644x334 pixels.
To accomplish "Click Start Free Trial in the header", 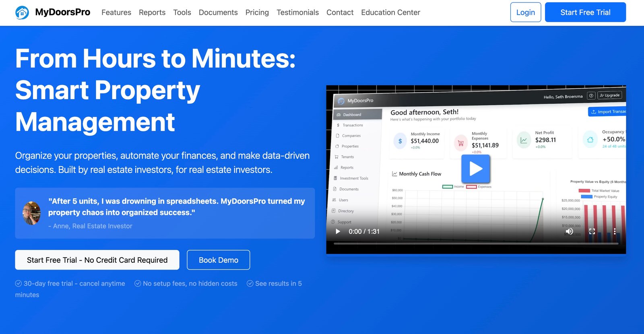I will (585, 12).
